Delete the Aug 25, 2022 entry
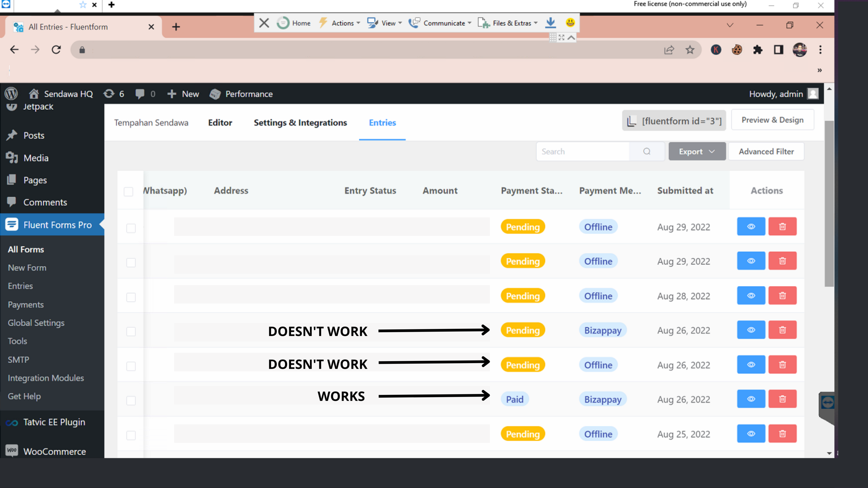868x488 pixels. pos(782,434)
